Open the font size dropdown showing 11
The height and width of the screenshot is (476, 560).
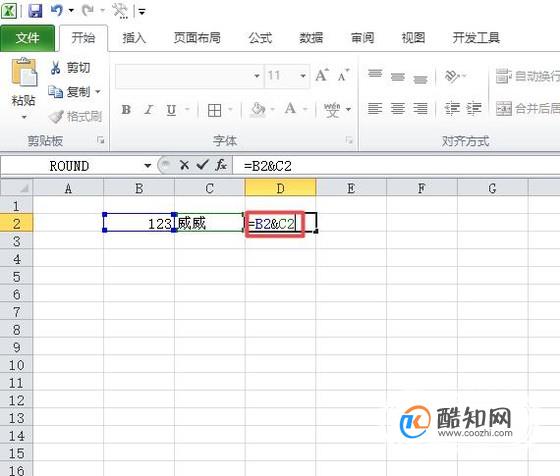click(x=303, y=76)
